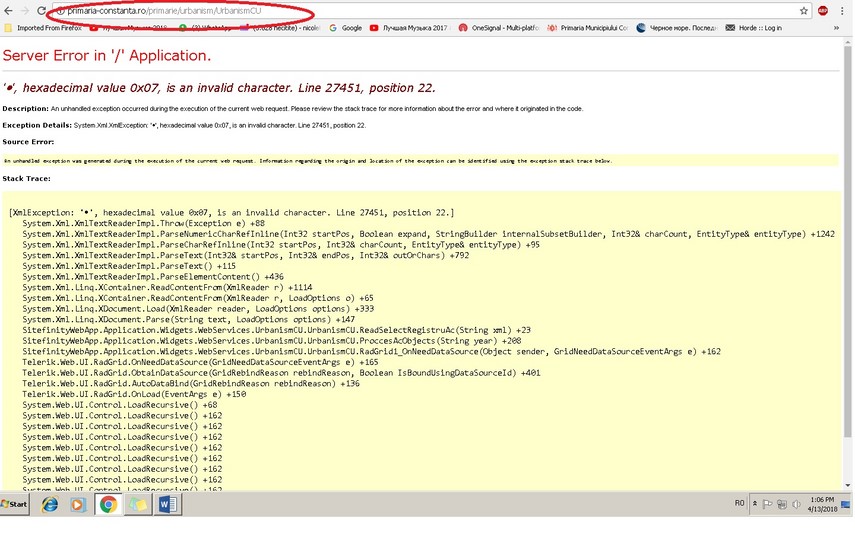855x534 pixels.
Task: Open the Primaria Municipiului bookmark
Action: point(589,28)
